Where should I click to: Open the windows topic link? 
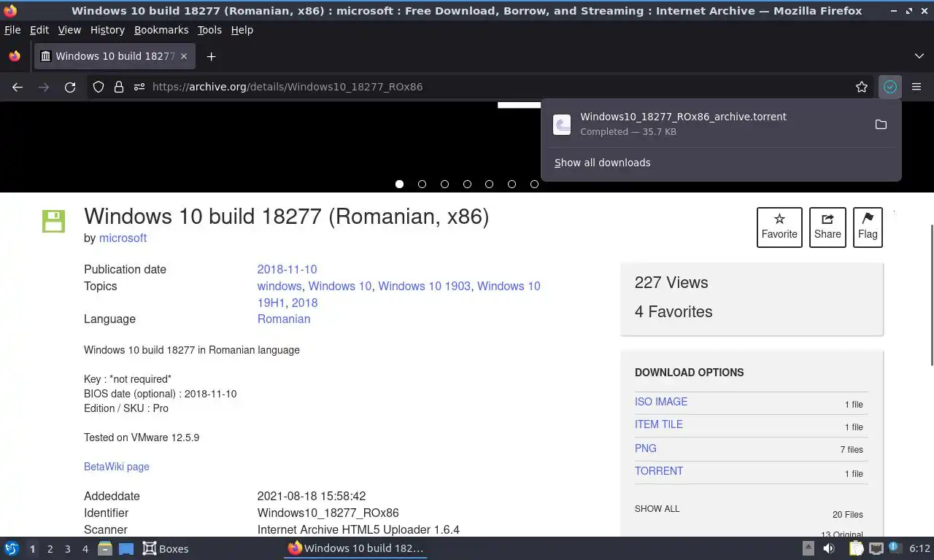pyautogui.click(x=279, y=286)
